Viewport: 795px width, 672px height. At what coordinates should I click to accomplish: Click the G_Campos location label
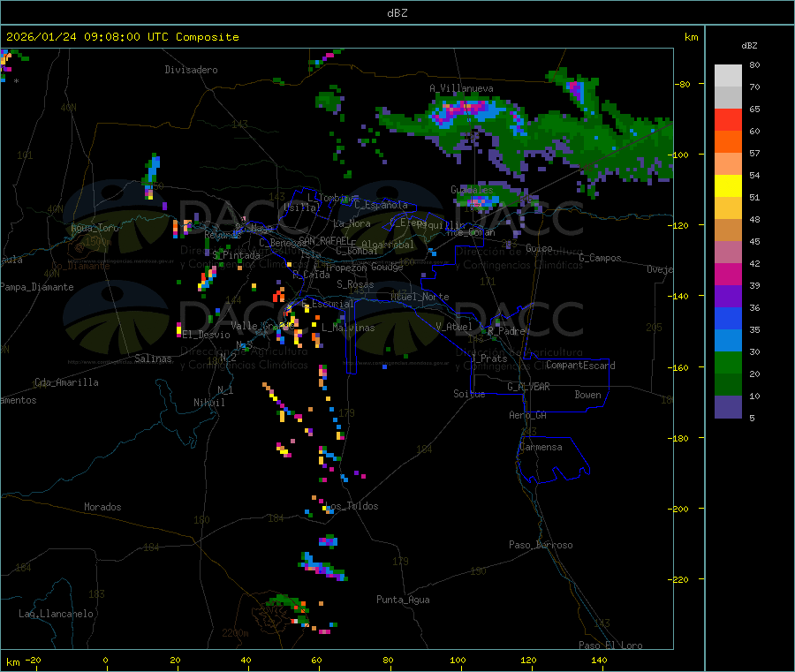[x=601, y=258]
